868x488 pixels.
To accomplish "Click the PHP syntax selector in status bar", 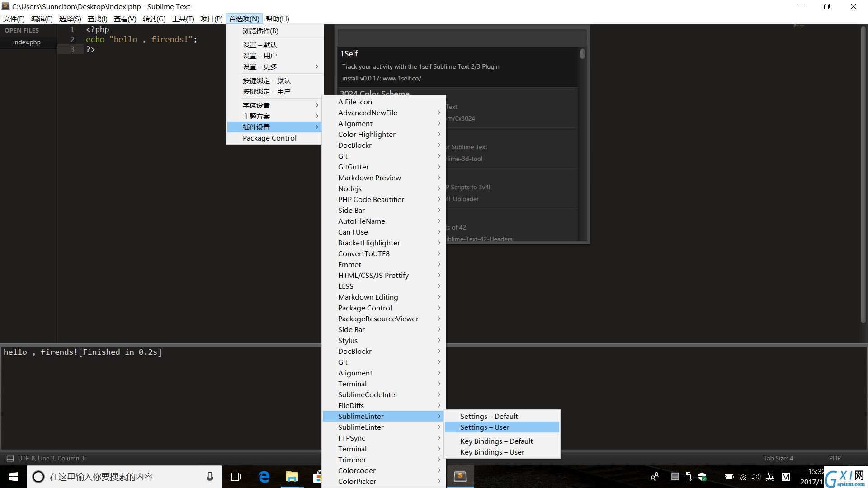I will click(x=835, y=458).
